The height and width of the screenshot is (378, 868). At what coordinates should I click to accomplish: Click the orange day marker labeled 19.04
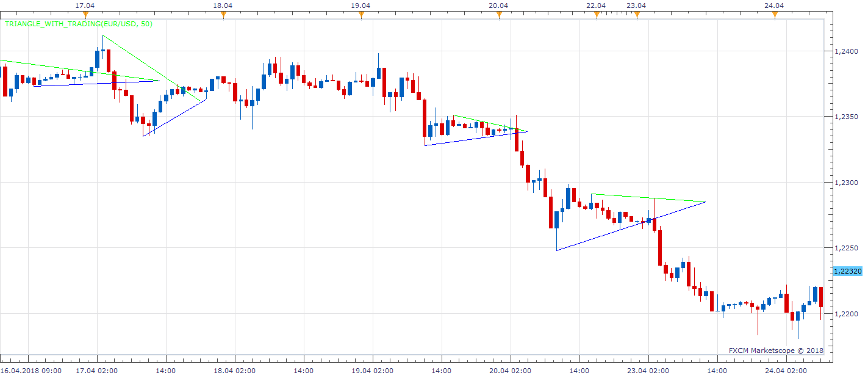(361, 15)
